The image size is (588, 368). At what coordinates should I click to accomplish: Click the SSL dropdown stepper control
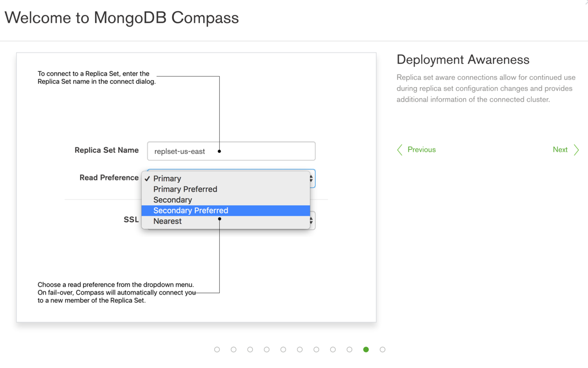pos(310,220)
